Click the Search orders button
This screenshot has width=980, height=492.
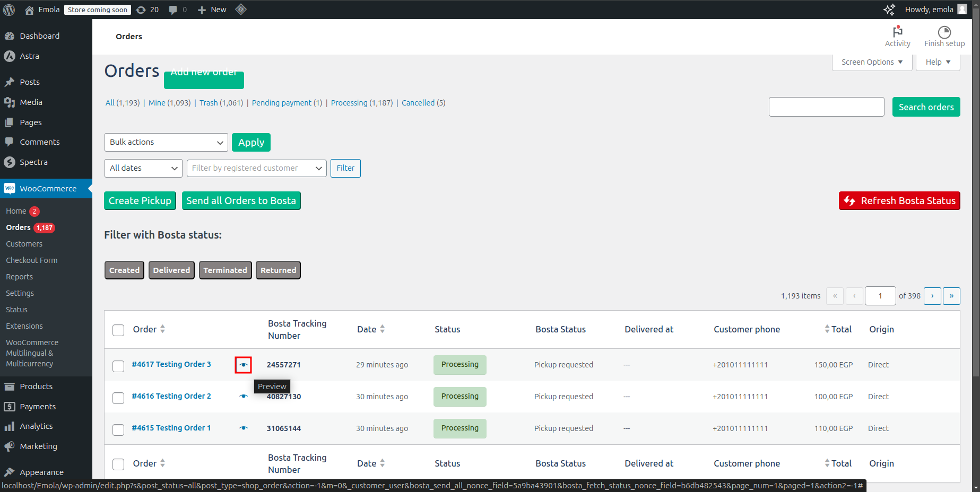point(926,107)
